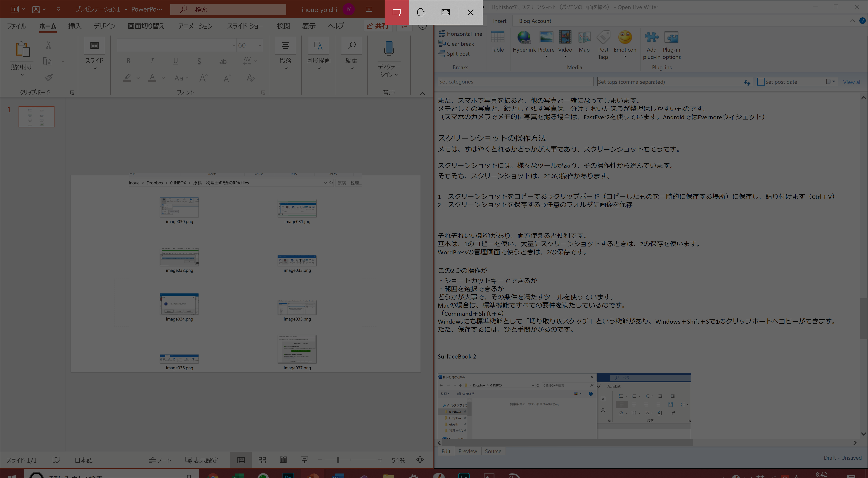Click the Cut scissors icon in PowerPoint
Image resolution: width=868 pixels, height=478 pixels.
tap(49, 45)
